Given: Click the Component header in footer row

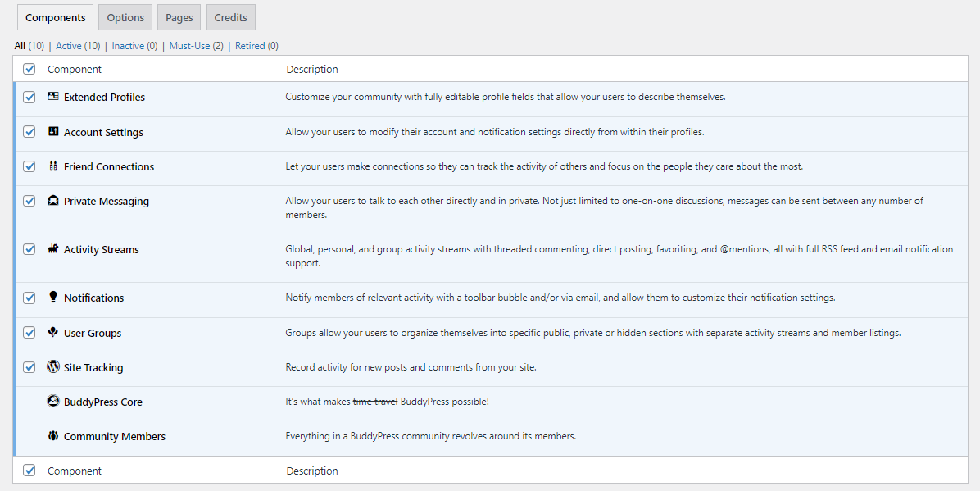Looking at the screenshot, I should (75, 471).
